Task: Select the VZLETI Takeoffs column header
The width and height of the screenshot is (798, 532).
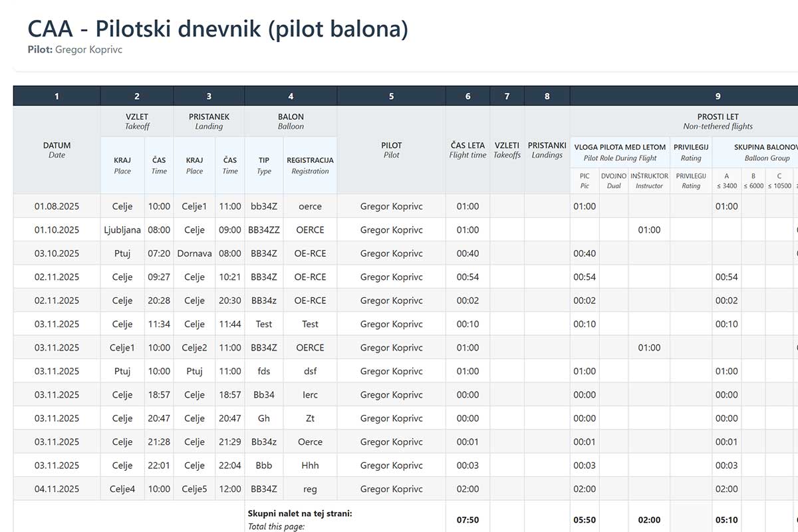Action: coord(507,150)
